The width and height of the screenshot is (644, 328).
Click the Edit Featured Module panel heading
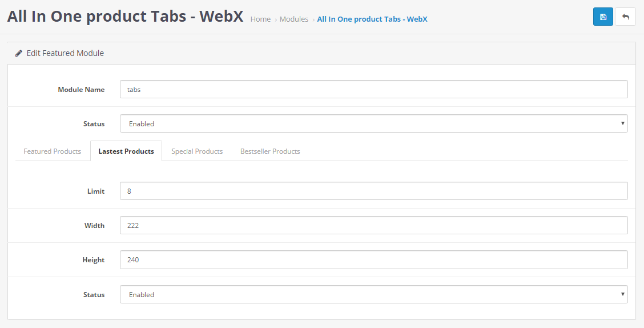pos(65,53)
